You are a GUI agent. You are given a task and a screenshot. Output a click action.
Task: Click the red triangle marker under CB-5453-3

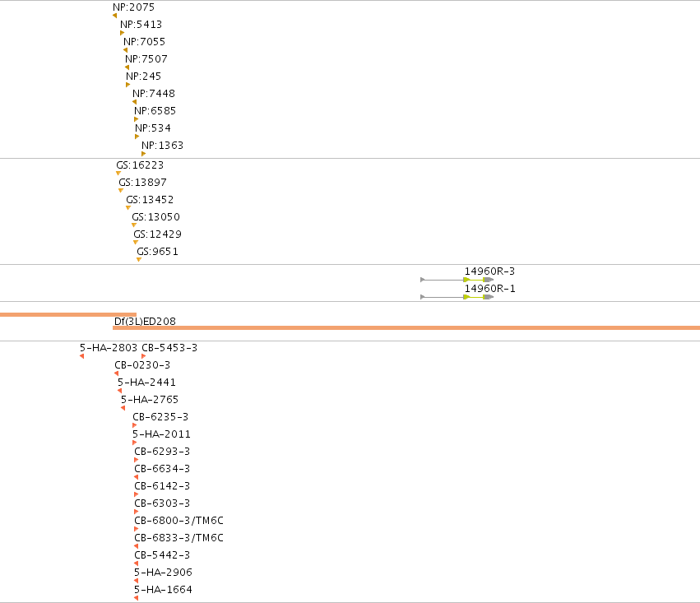[x=143, y=356]
